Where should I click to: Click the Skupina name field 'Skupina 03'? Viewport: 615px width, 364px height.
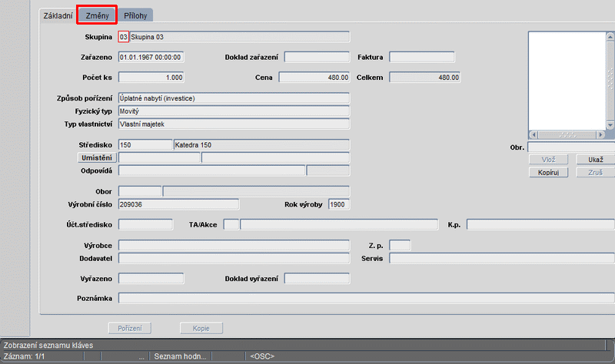pos(239,37)
